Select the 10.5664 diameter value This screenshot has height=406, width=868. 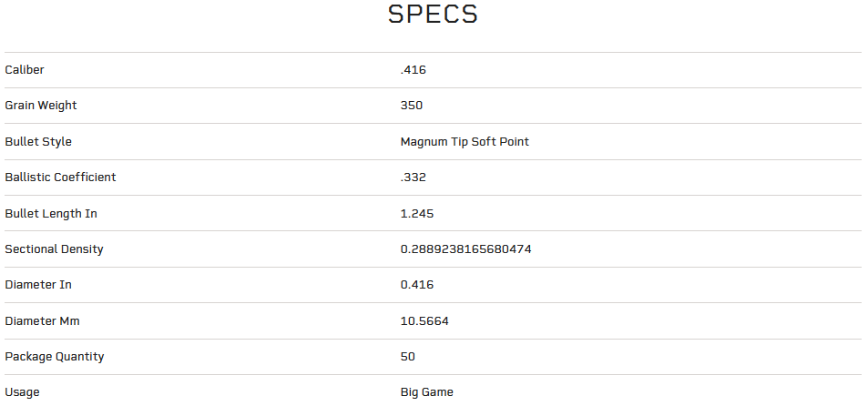point(424,321)
